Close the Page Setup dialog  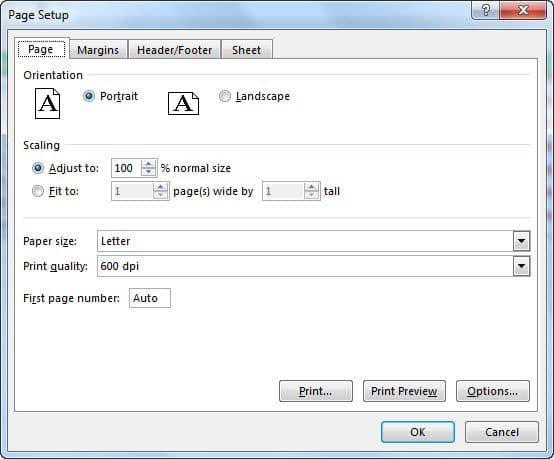[523, 10]
